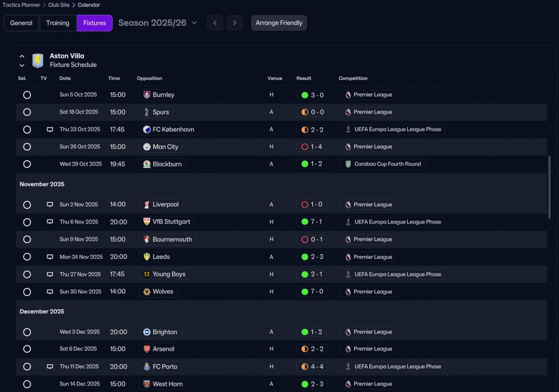Click the Wolves badge icon
The width and height of the screenshot is (559, 392).
pos(147,292)
